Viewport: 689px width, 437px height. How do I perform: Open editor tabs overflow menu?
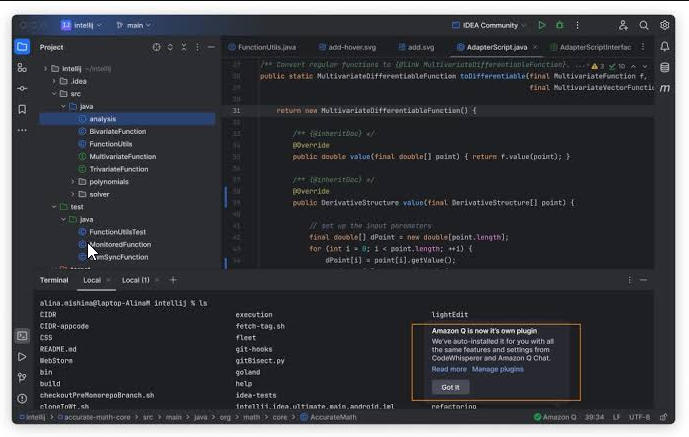point(643,47)
